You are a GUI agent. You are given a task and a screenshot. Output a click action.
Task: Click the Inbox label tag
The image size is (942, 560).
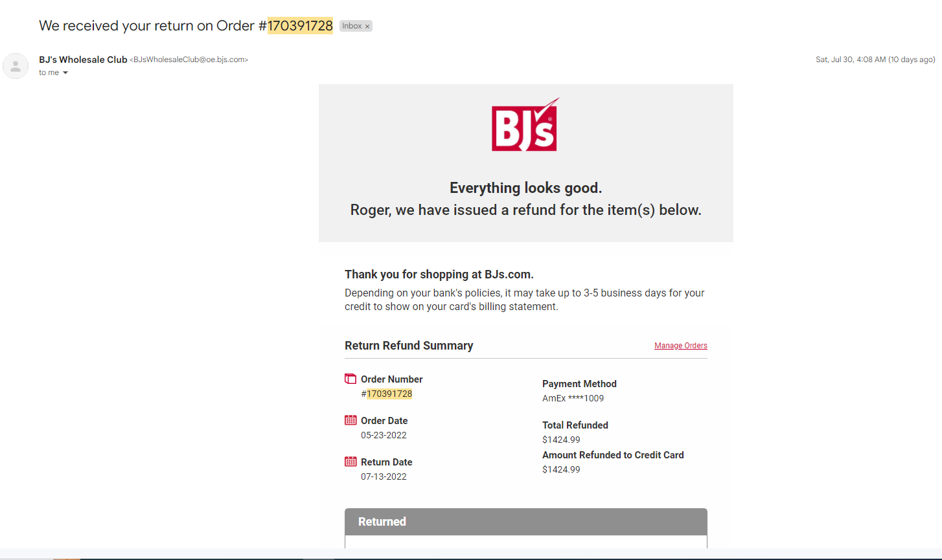click(x=356, y=26)
